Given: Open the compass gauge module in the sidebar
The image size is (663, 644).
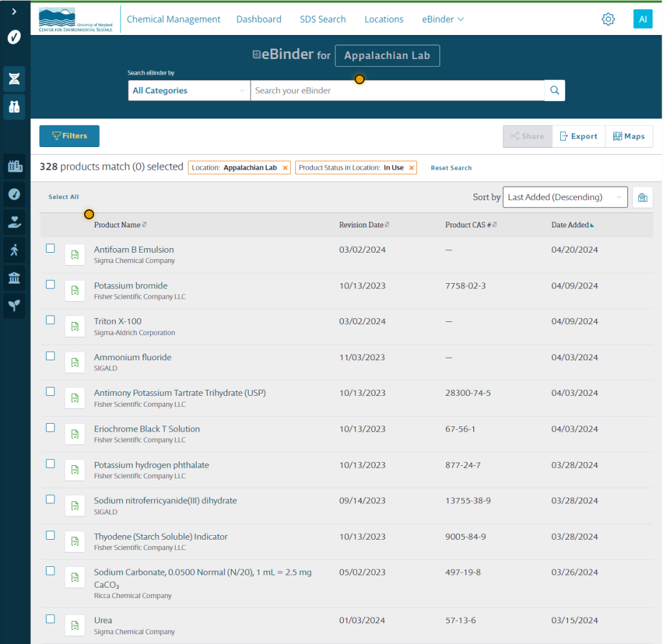Looking at the screenshot, I should click(x=14, y=194).
